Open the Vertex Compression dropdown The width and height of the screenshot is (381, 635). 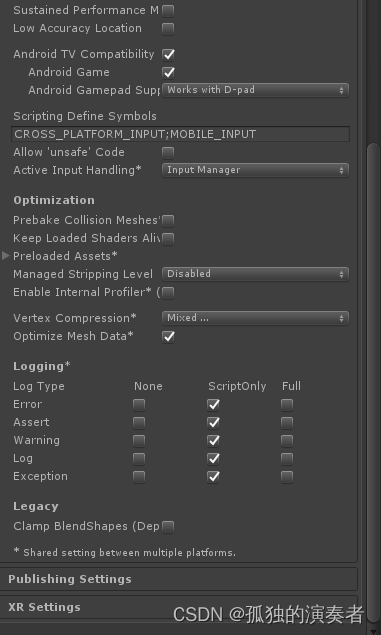pos(255,318)
